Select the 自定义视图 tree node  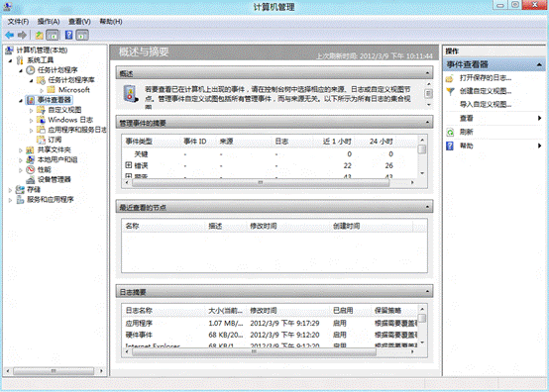click(x=59, y=110)
